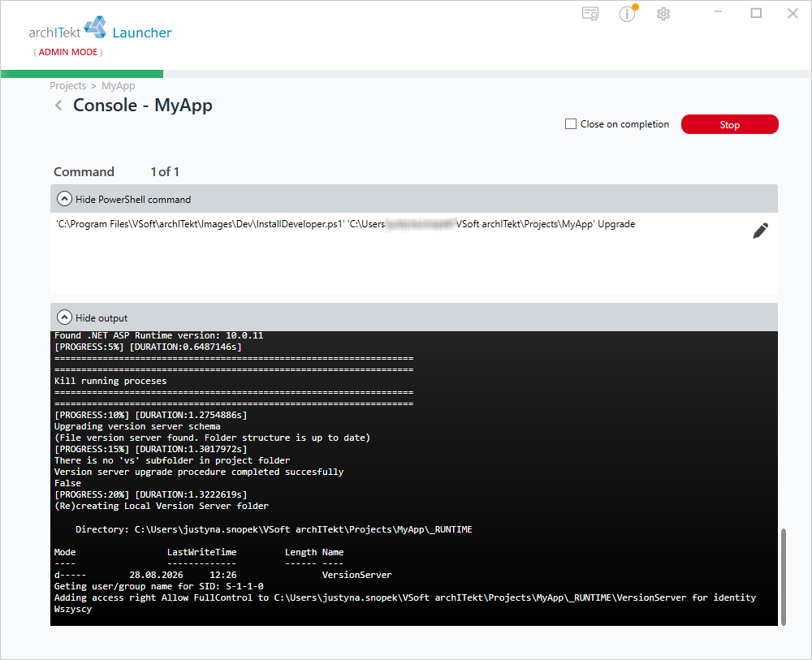This screenshot has height=660, width=812.
Task: Click the '[PROGRESS:20%]' output line
Action: coord(151,495)
